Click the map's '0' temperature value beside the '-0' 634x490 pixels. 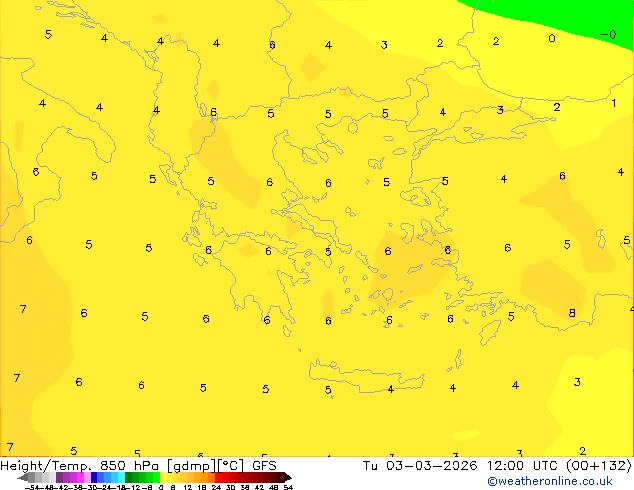(x=552, y=38)
